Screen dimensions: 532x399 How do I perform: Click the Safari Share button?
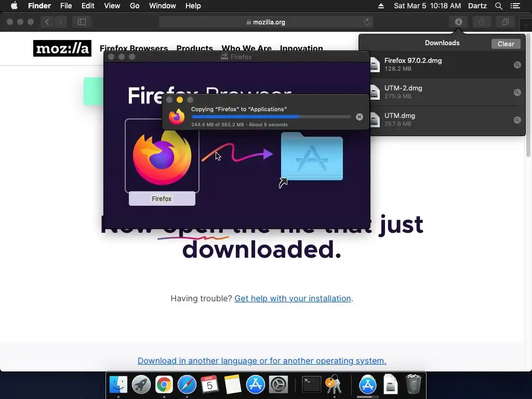(x=482, y=22)
